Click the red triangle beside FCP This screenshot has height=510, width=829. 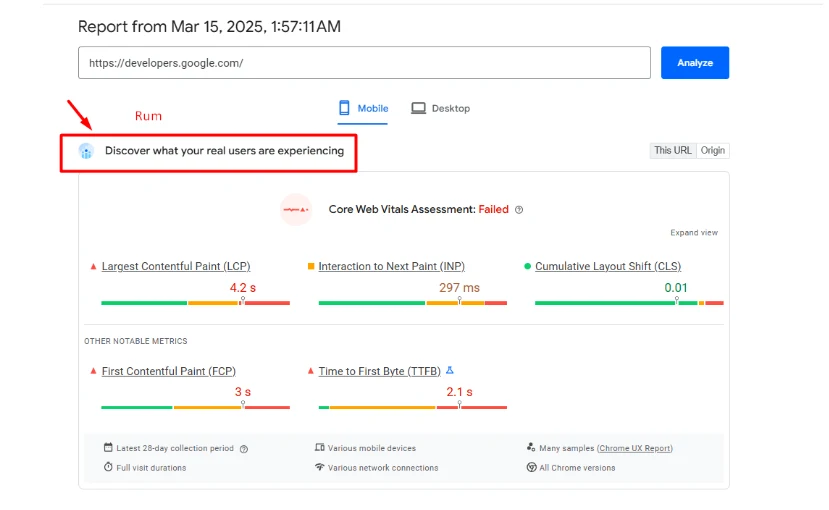(x=94, y=371)
